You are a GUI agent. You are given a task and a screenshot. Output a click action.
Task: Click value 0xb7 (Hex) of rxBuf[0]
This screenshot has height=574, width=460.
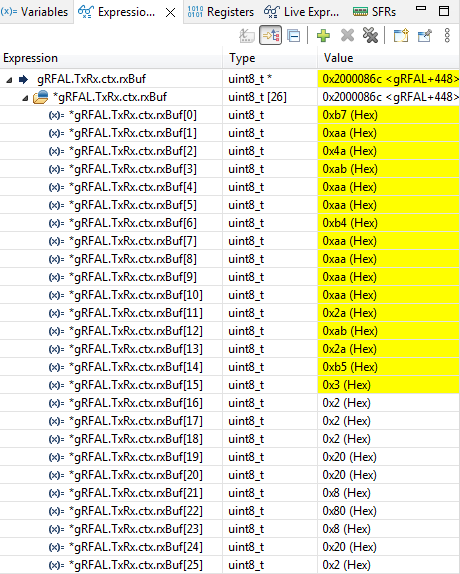350,115
